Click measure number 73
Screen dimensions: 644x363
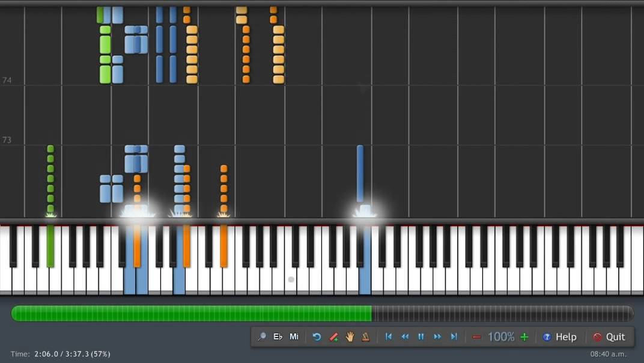(7, 140)
